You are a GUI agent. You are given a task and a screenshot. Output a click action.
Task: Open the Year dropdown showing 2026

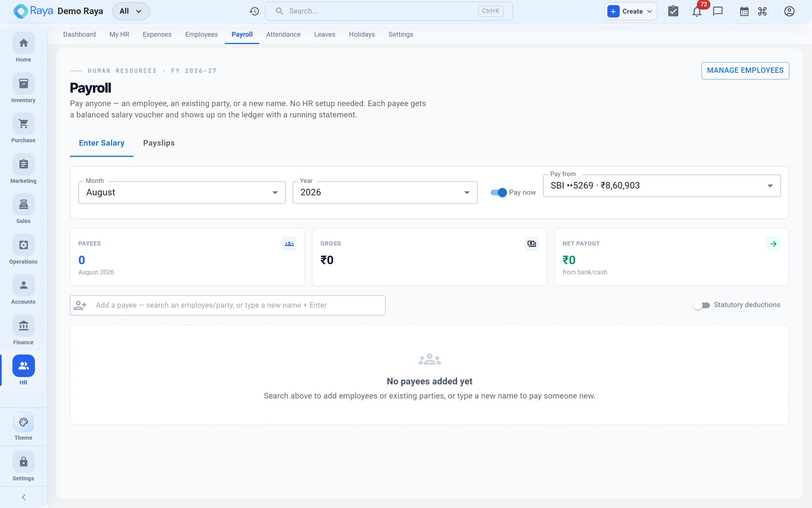pyautogui.click(x=385, y=193)
